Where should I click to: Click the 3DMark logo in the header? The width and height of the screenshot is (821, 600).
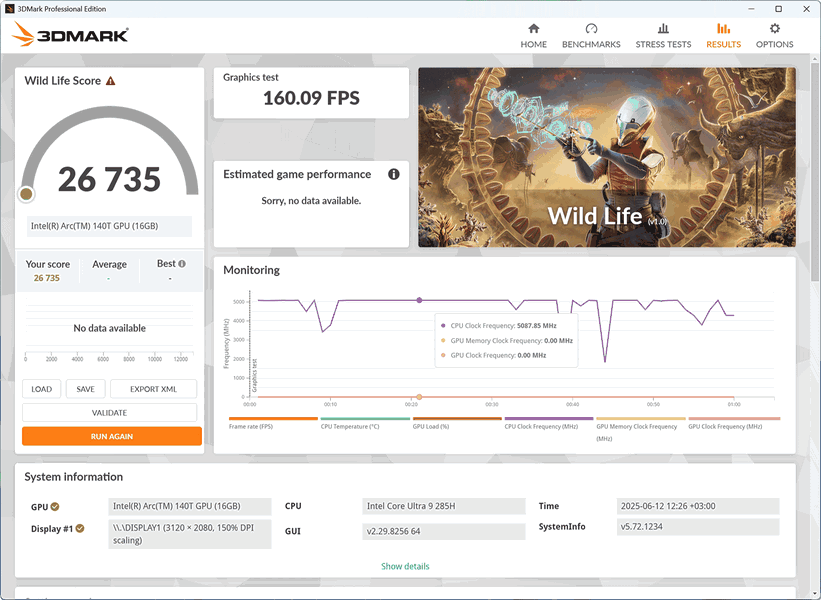(x=70, y=34)
